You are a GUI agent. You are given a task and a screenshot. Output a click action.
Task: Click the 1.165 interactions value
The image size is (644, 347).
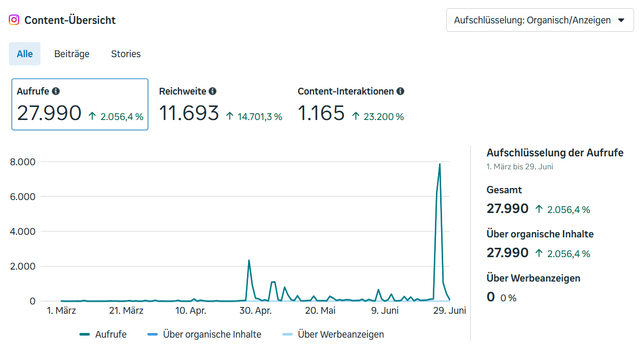[x=321, y=113]
